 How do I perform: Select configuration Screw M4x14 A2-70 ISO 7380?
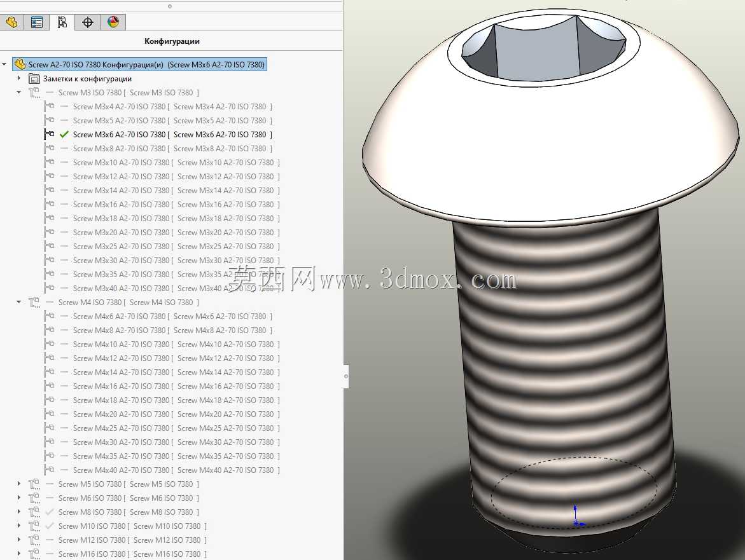176,372
